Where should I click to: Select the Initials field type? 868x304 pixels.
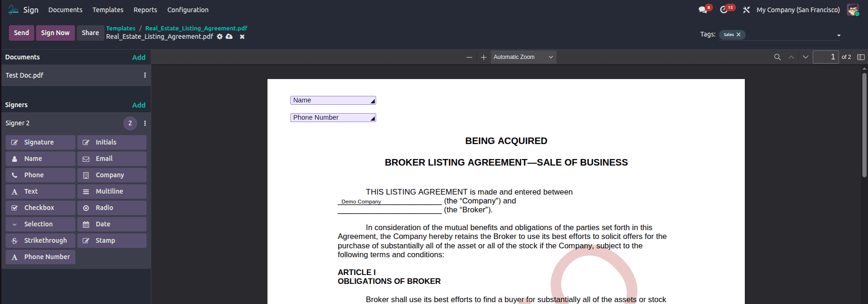click(112, 142)
